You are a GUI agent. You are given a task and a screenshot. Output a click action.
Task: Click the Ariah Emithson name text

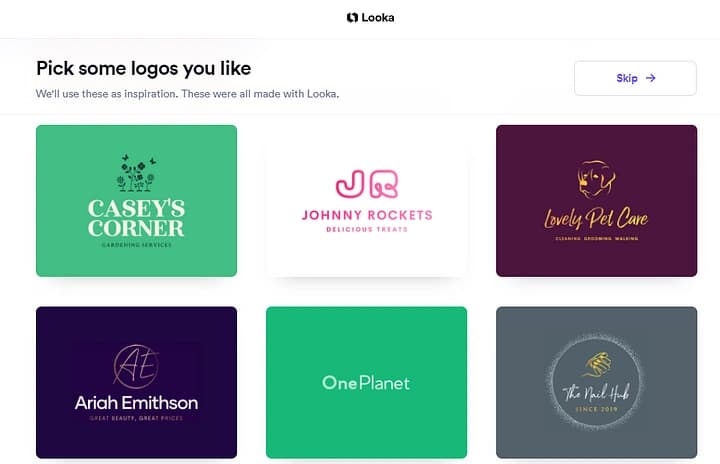136,403
